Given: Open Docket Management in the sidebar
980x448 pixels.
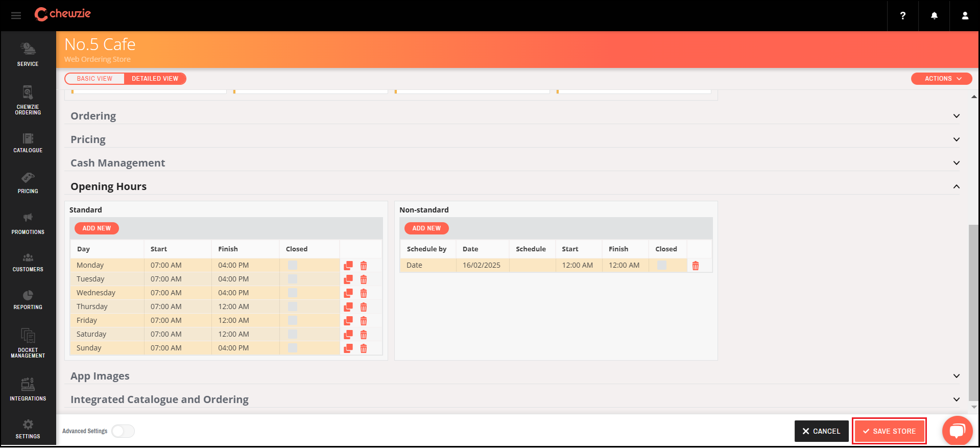Looking at the screenshot, I should (x=28, y=343).
